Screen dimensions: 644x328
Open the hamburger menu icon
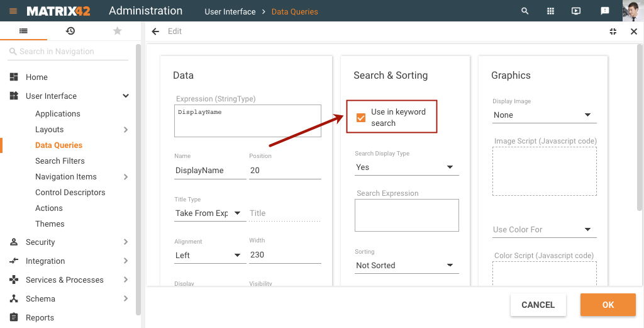pos(13,11)
